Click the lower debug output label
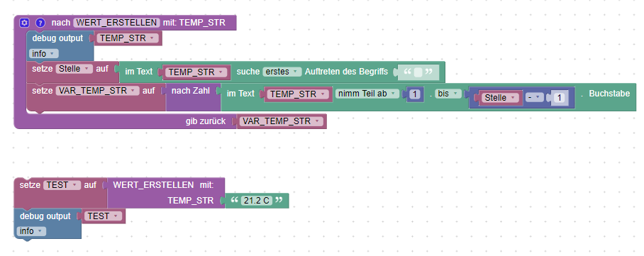 tap(45, 216)
